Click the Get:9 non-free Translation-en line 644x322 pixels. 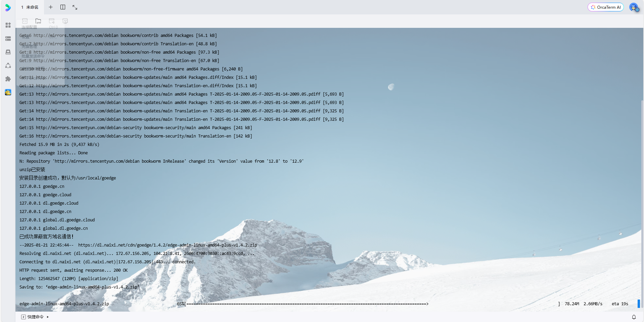coord(119,61)
